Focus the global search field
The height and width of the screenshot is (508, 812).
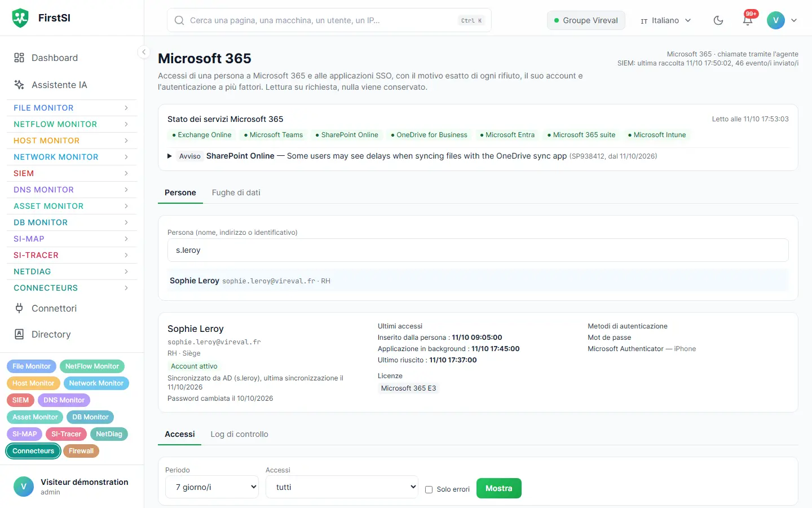coord(329,20)
